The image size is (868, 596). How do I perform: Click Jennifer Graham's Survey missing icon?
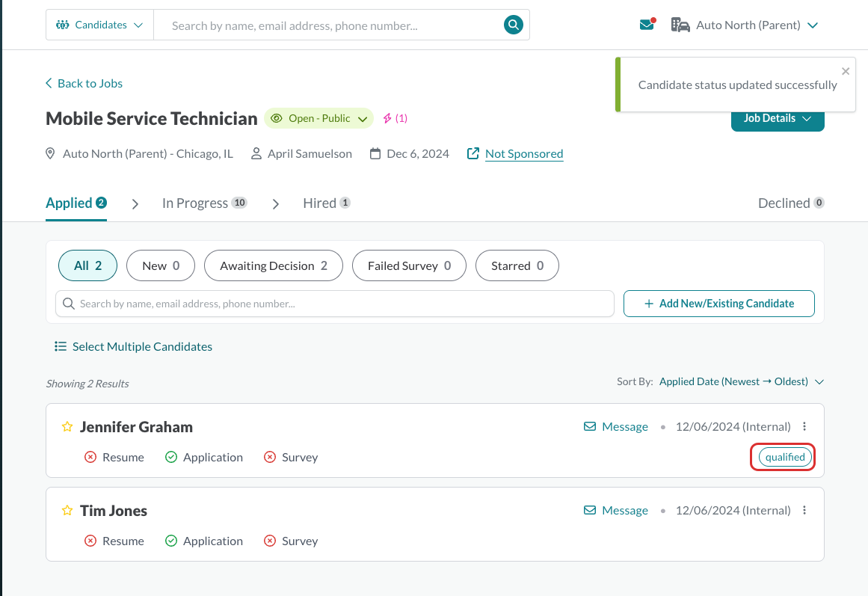[x=270, y=457]
